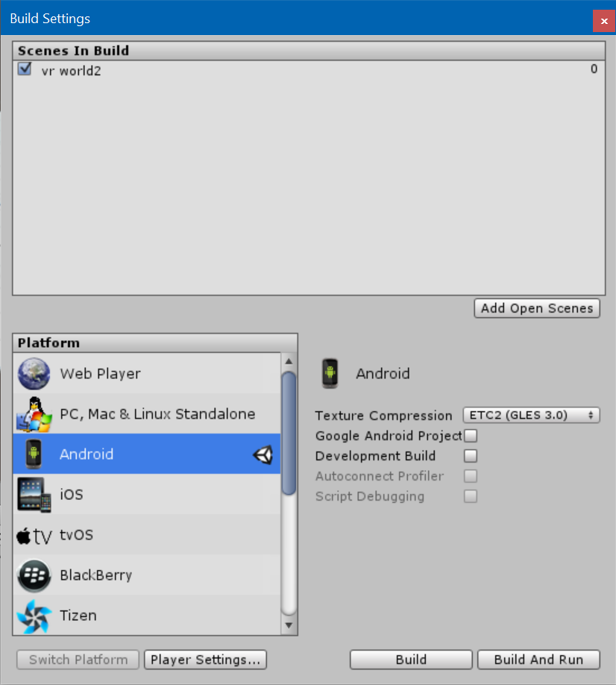This screenshot has height=685, width=616.
Task: Select the iOS devices icon
Action: point(34,495)
